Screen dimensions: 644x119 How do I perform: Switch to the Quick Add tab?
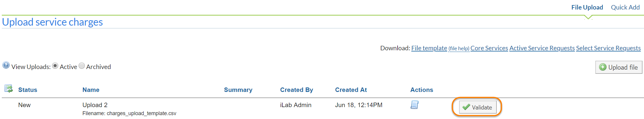click(625, 7)
